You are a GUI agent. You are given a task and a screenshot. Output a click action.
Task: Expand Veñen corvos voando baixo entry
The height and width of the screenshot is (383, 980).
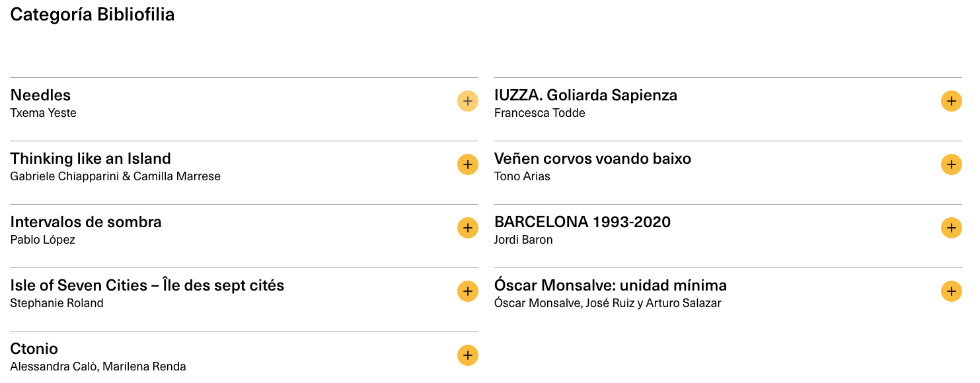tap(951, 164)
